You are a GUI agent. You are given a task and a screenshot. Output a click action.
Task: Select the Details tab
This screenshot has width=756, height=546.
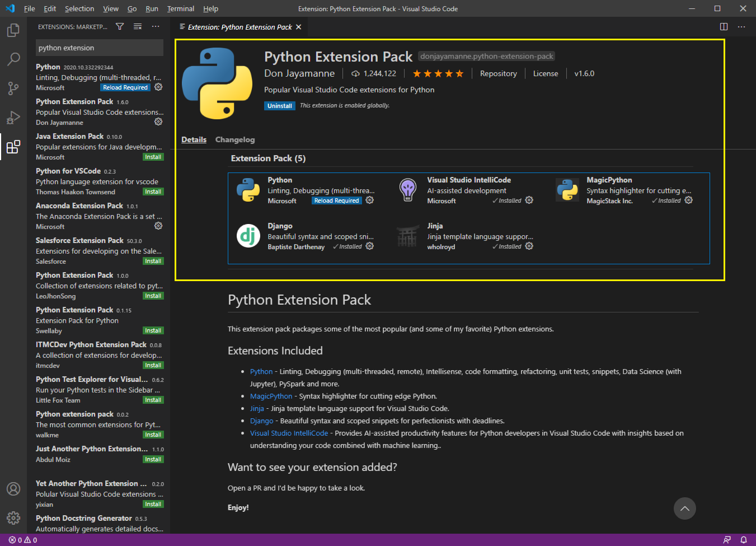pyautogui.click(x=194, y=139)
